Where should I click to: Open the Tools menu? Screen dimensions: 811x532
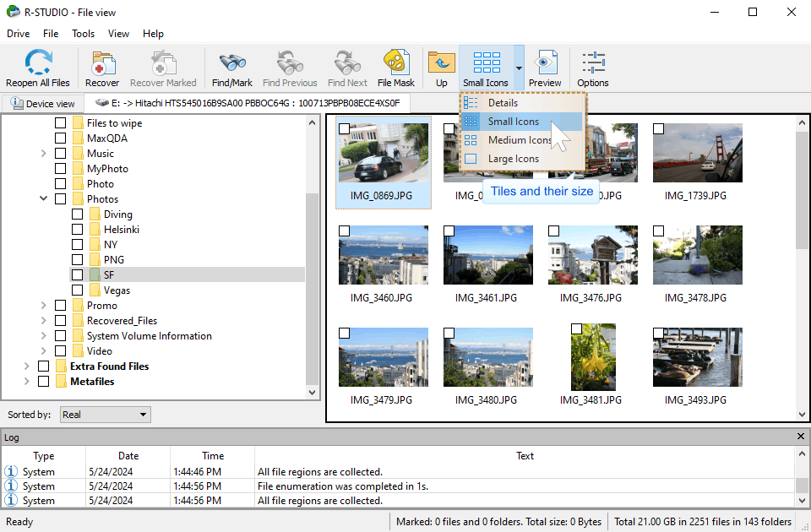coord(83,34)
